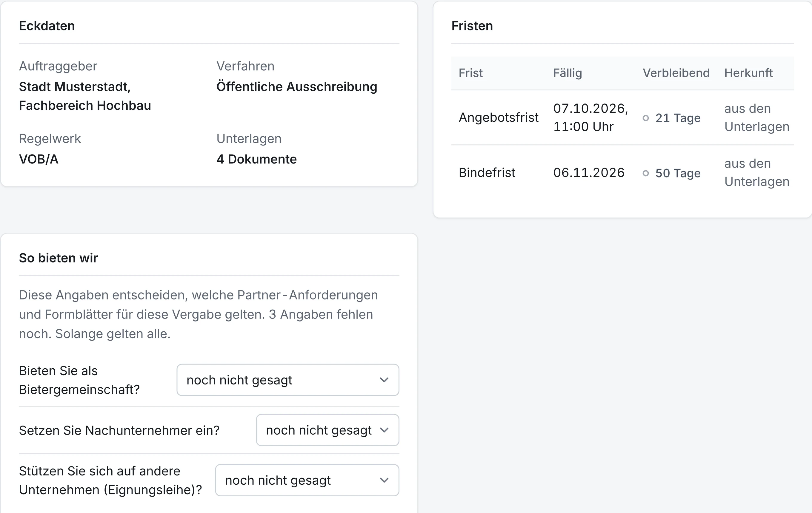Open the Nachunternehmer dropdown

pos(327,430)
